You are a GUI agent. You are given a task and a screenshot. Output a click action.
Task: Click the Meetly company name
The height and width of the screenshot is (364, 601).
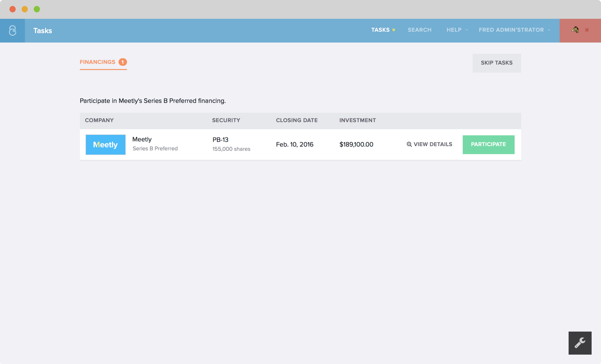[142, 139]
